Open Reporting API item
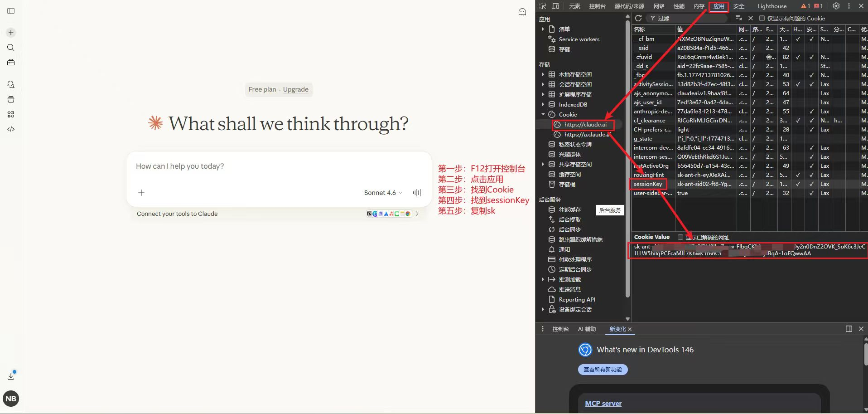This screenshot has width=868, height=414. pyautogui.click(x=577, y=299)
